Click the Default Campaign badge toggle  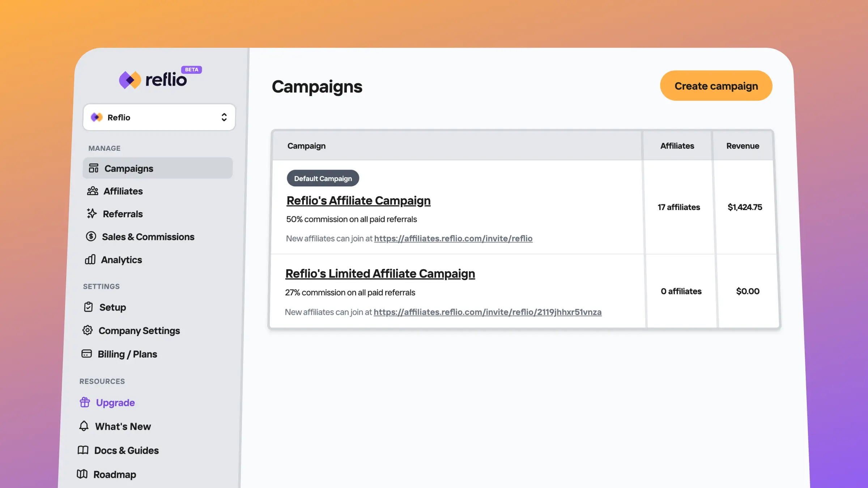tap(323, 178)
